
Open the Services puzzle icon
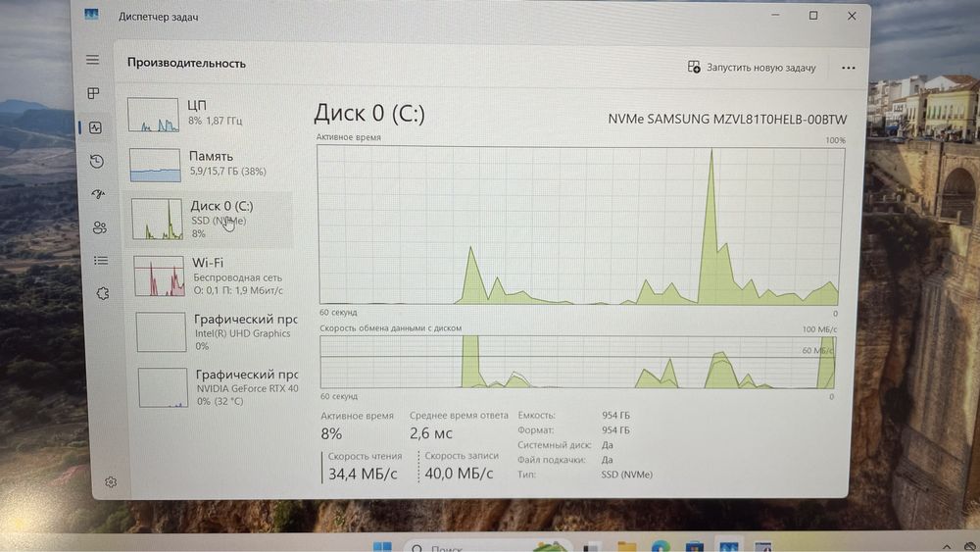point(103,293)
